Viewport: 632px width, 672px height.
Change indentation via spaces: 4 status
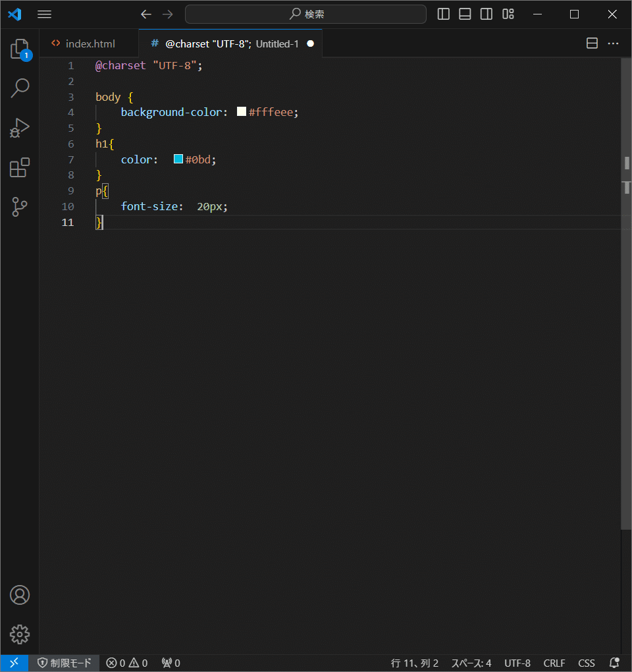[471, 663]
